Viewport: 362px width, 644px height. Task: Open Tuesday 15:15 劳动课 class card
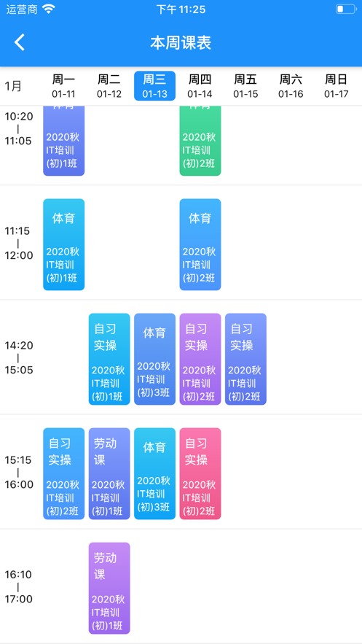109,474
